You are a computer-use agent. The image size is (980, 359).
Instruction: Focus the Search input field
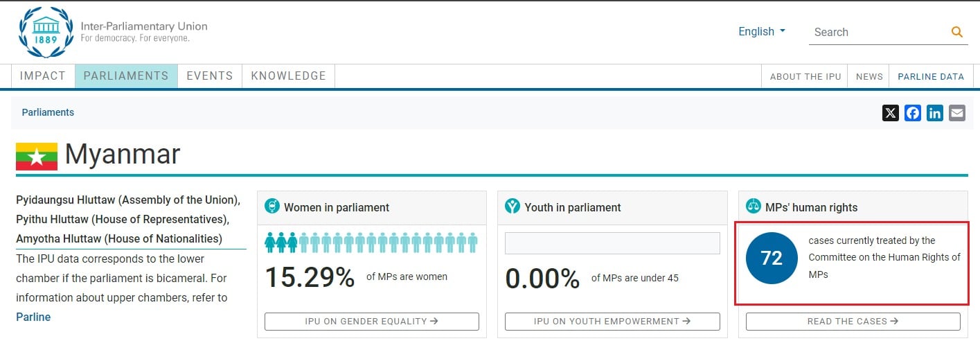tap(876, 32)
